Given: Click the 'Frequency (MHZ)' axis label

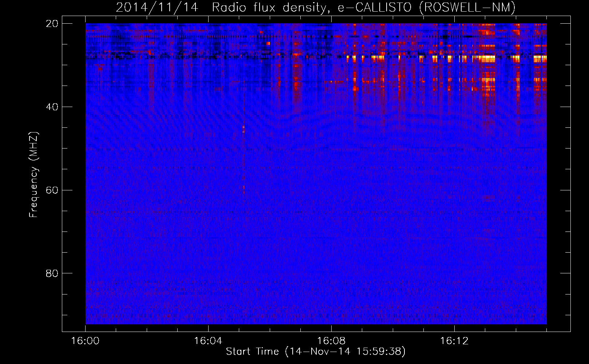Looking at the screenshot, I should (33, 175).
